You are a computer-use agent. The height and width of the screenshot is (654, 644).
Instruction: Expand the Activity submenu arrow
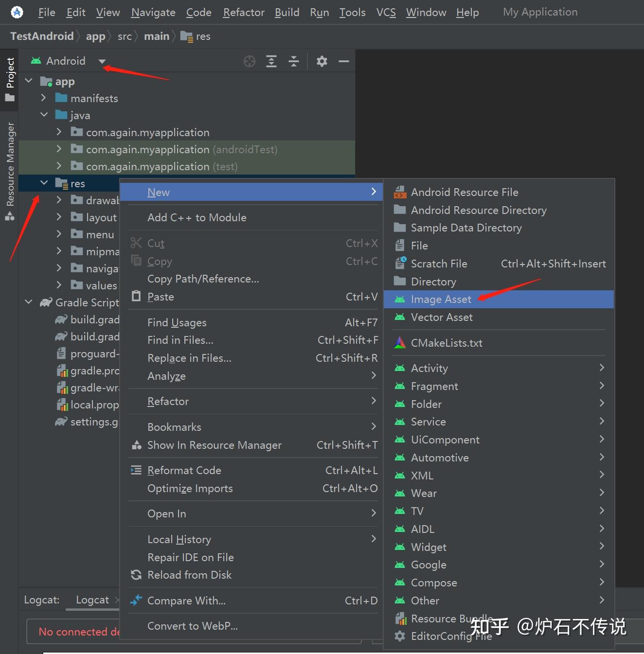click(602, 368)
